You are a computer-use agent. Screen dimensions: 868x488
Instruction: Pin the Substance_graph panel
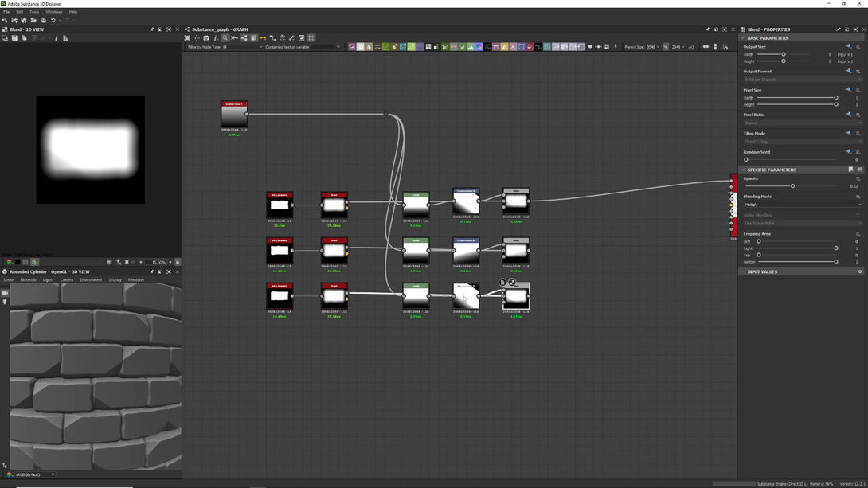click(707, 29)
